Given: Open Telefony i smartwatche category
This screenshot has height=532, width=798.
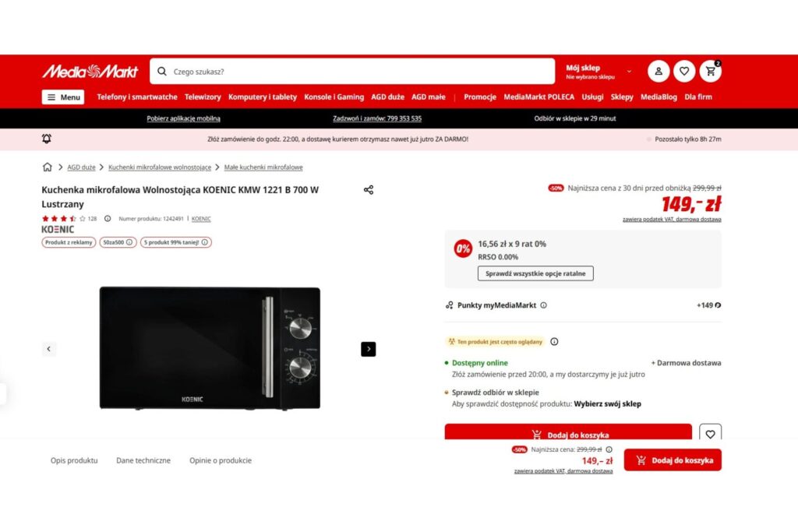Looking at the screenshot, I should click(137, 97).
